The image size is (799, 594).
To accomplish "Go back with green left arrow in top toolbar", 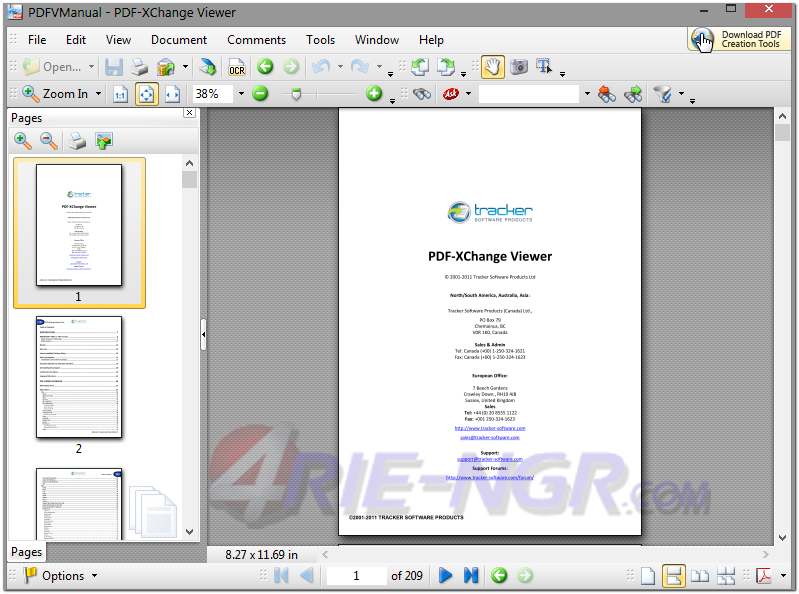I will (265, 66).
